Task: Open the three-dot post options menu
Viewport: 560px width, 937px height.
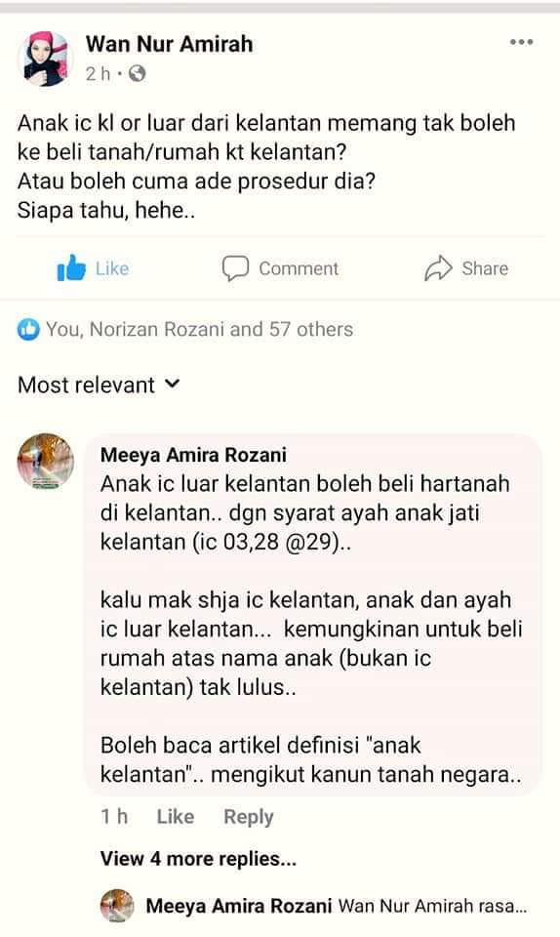Action: coord(521,42)
